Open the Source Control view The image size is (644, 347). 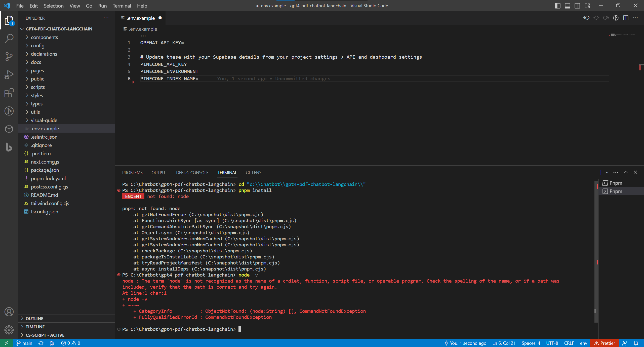[9, 56]
